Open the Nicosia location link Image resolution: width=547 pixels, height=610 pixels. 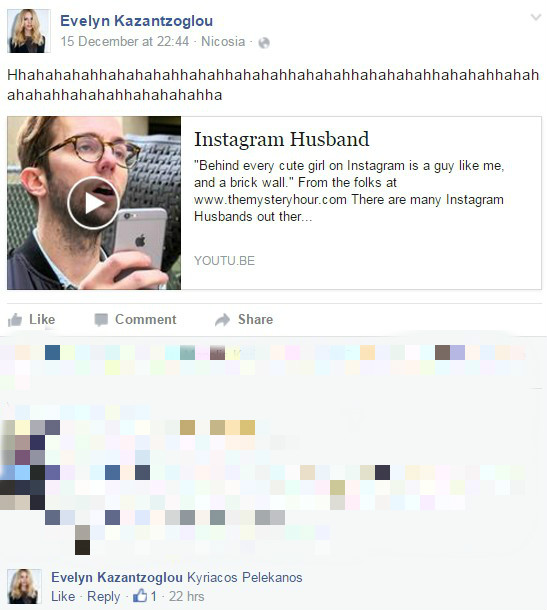click(x=223, y=41)
